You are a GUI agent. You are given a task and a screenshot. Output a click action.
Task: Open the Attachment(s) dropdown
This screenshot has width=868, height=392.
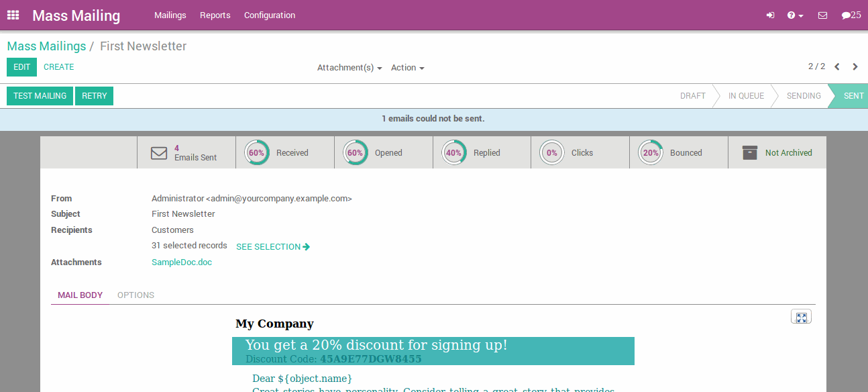tap(349, 67)
